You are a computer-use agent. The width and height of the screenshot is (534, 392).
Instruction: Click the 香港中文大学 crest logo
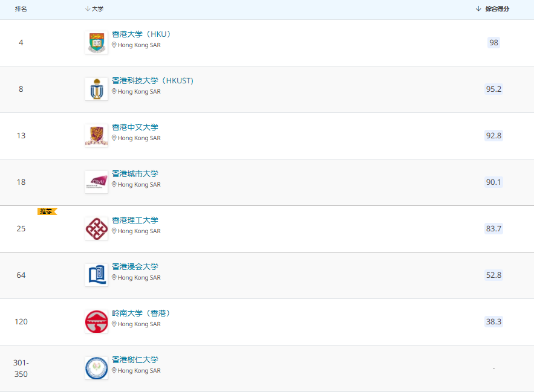(96, 135)
